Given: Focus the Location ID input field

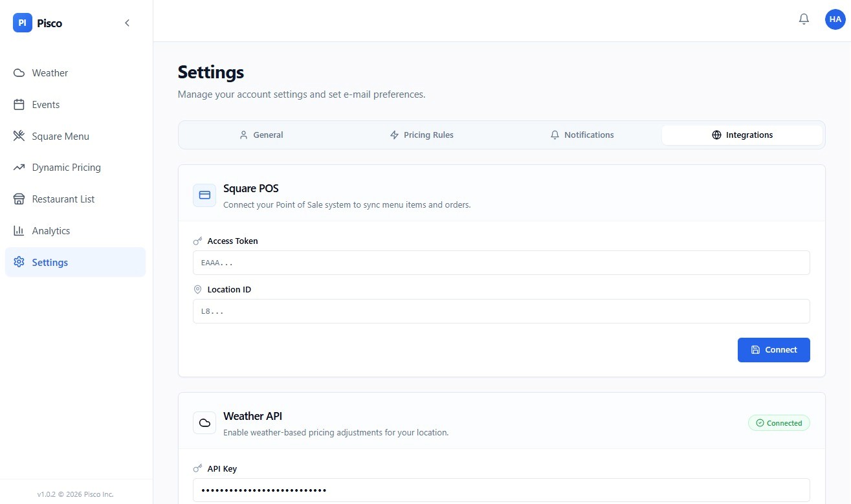Looking at the screenshot, I should tap(501, 311).
